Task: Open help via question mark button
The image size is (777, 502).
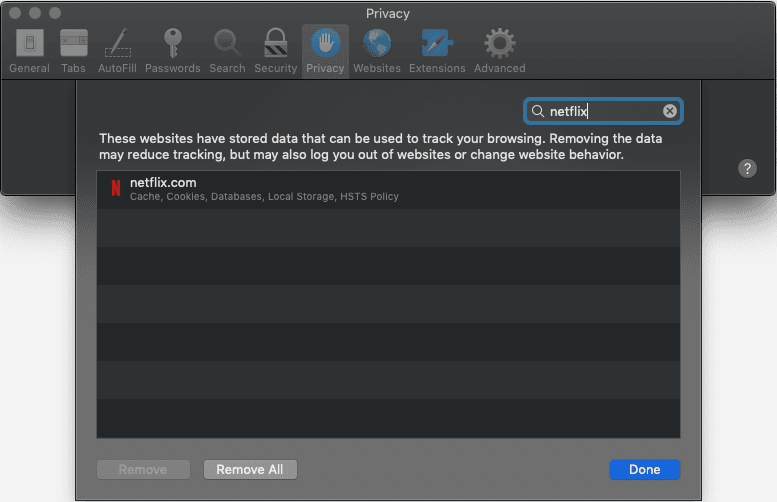Action: click(747, 168)
